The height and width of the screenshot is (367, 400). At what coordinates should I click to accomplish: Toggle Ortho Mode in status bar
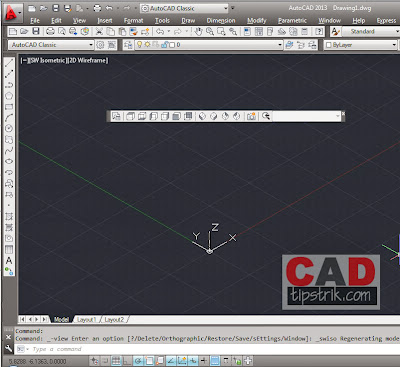pyautogui.click(x=127, y=360)
